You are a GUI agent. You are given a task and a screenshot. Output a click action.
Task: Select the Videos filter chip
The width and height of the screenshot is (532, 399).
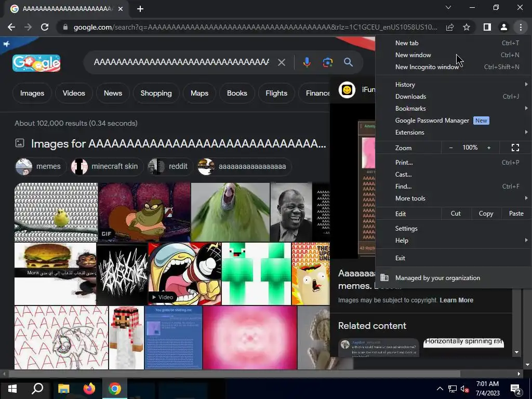pos(74,93)
